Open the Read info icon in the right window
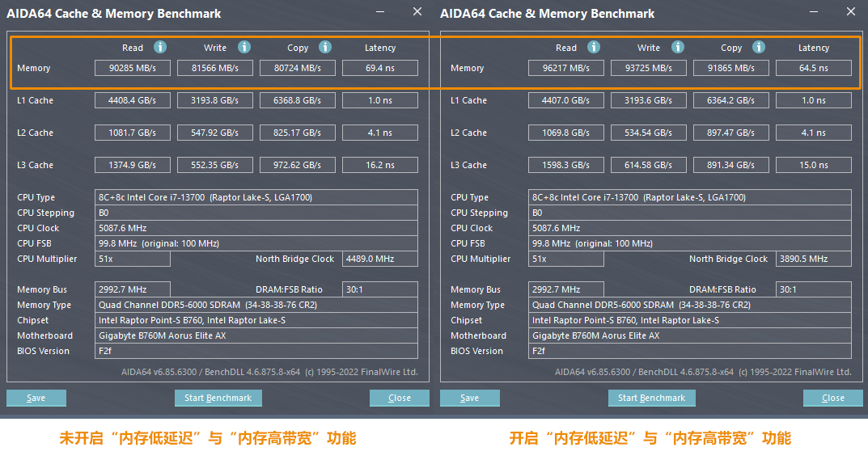Screen dimensions: 868x464 point(594,48)
